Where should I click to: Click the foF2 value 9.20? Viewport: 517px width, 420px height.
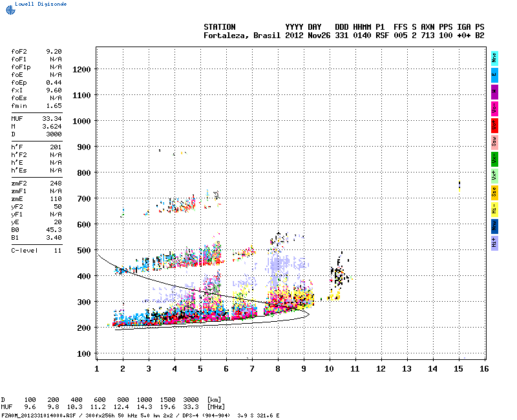pos(54,52)
